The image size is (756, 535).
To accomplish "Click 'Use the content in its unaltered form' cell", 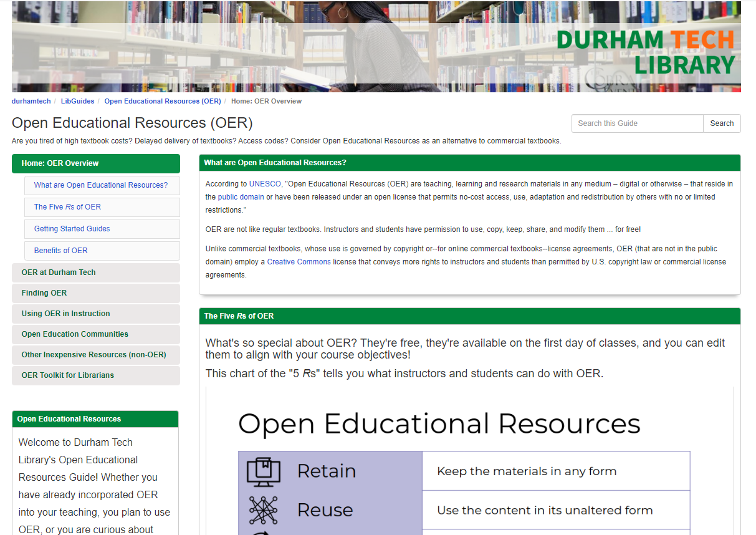I will 556,510.
